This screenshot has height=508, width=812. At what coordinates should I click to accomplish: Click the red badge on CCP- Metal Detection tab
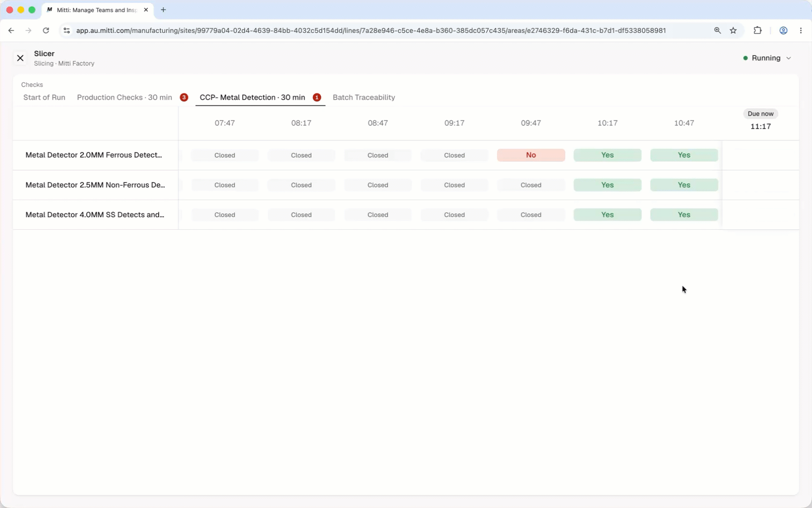pos(317,97)
